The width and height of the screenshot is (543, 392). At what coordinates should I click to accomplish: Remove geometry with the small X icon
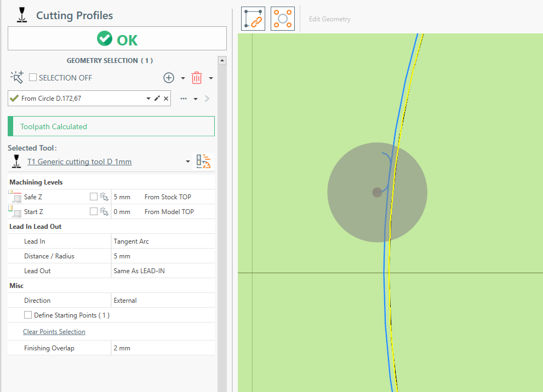point(166,99)
